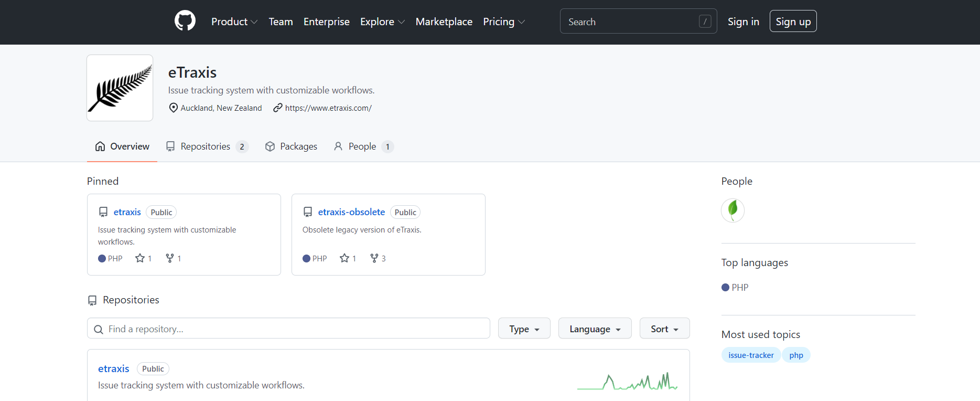
Task: Click the slash shortcut icon in Search box
Action: tap(705, 22)
